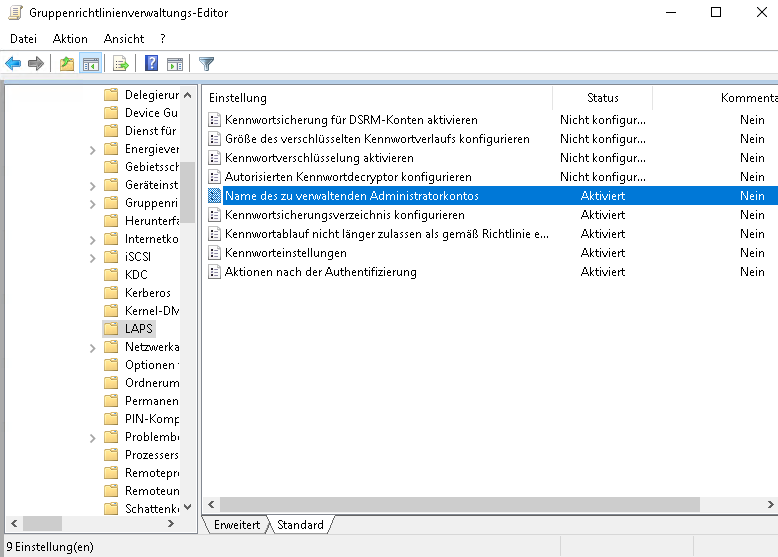Toggle the show/hide console tree icon
Screen dimensions: 778x557
[91, 64]
